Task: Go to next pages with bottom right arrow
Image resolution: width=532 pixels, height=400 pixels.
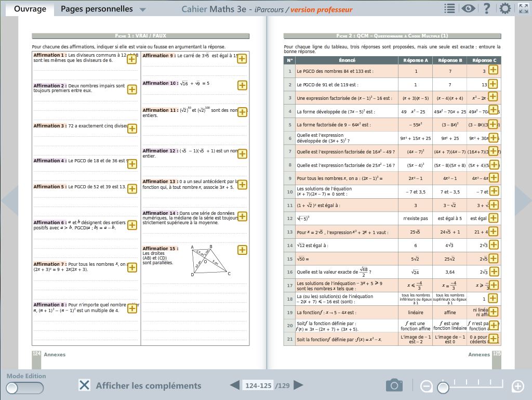Action: tap(298, 385)
